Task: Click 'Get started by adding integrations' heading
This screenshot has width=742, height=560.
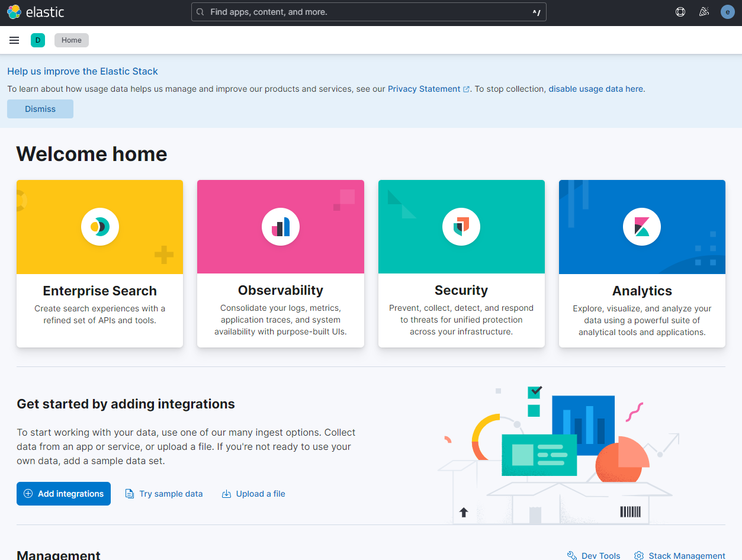Action: (126, 404)
